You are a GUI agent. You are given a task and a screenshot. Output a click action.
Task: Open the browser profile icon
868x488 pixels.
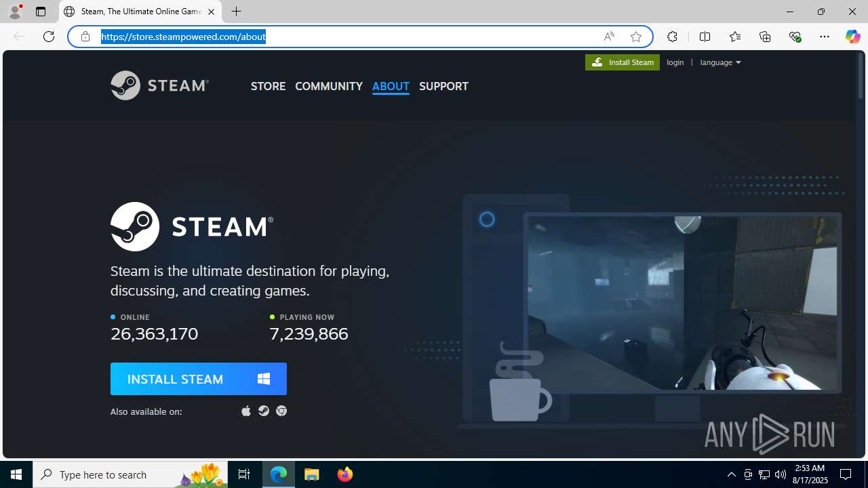[x=15, y=12]
